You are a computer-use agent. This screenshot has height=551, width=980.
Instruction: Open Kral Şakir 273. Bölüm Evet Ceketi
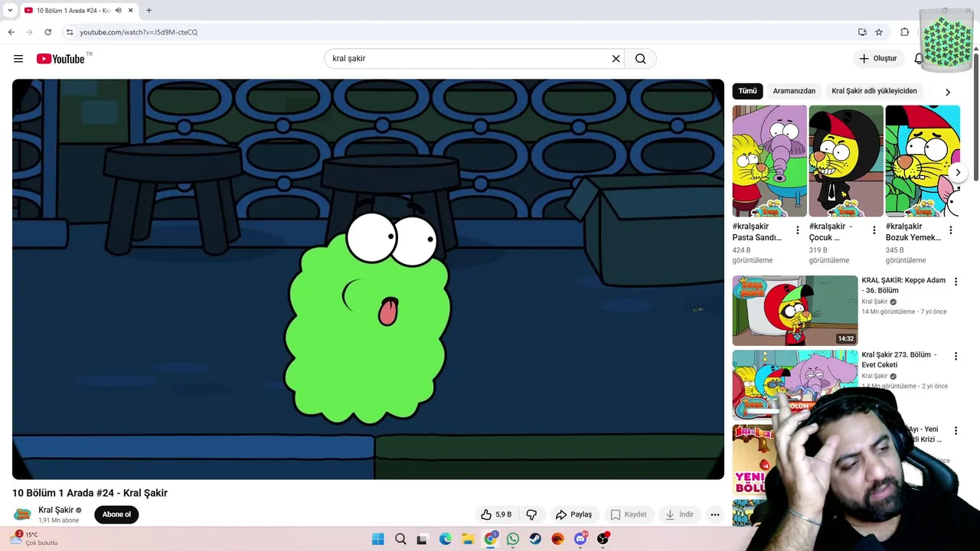coord(899,360)
